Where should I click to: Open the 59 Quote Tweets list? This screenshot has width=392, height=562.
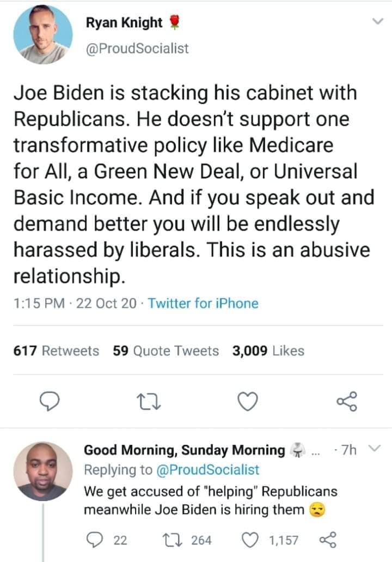click(166, 351)
